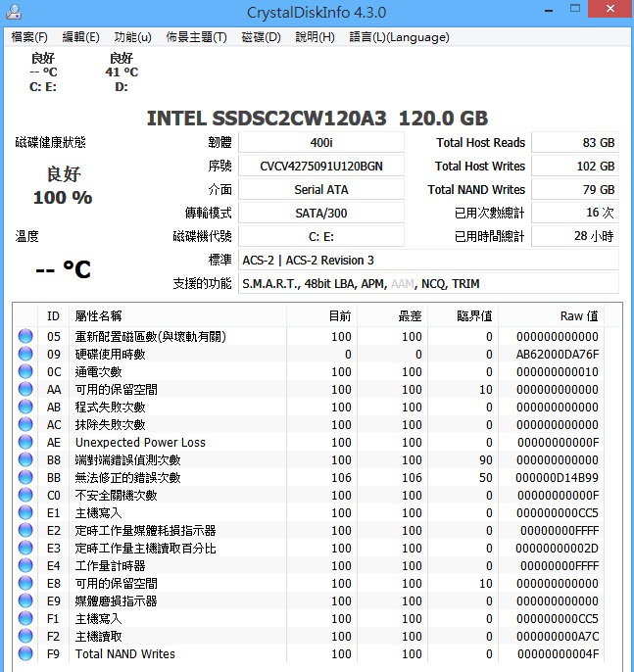Click power on hours value 28 小時
The image size is (634, 672).
(x=575, y=236)
